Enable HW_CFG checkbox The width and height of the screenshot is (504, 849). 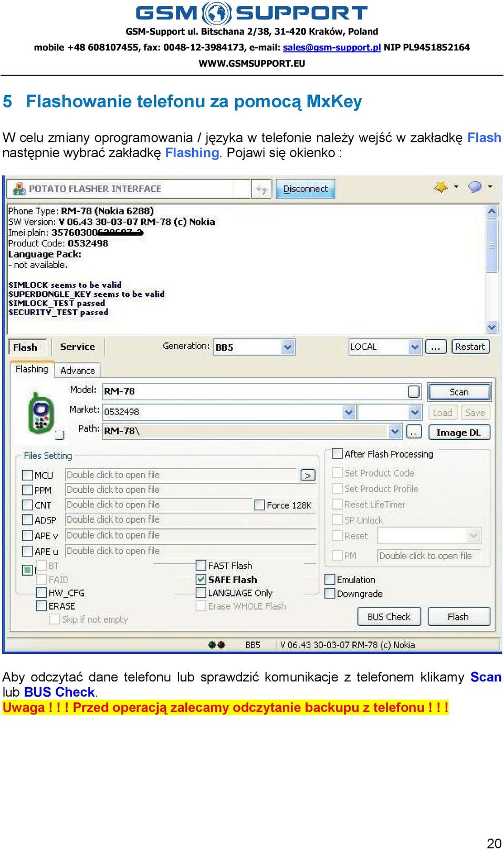[41, 593]
